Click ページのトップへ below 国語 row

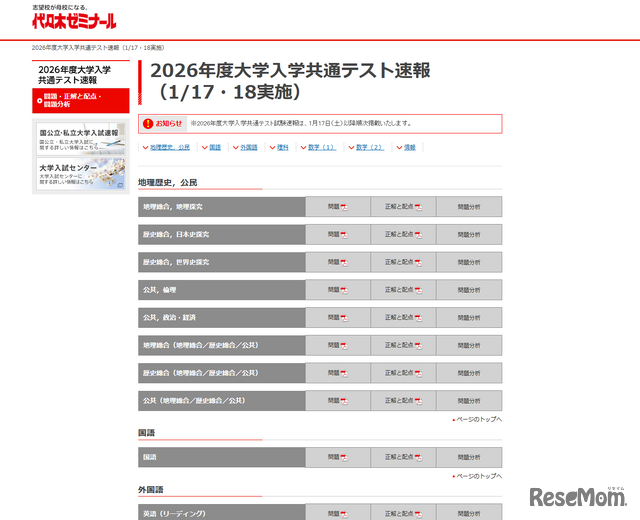tap(477, 476)
